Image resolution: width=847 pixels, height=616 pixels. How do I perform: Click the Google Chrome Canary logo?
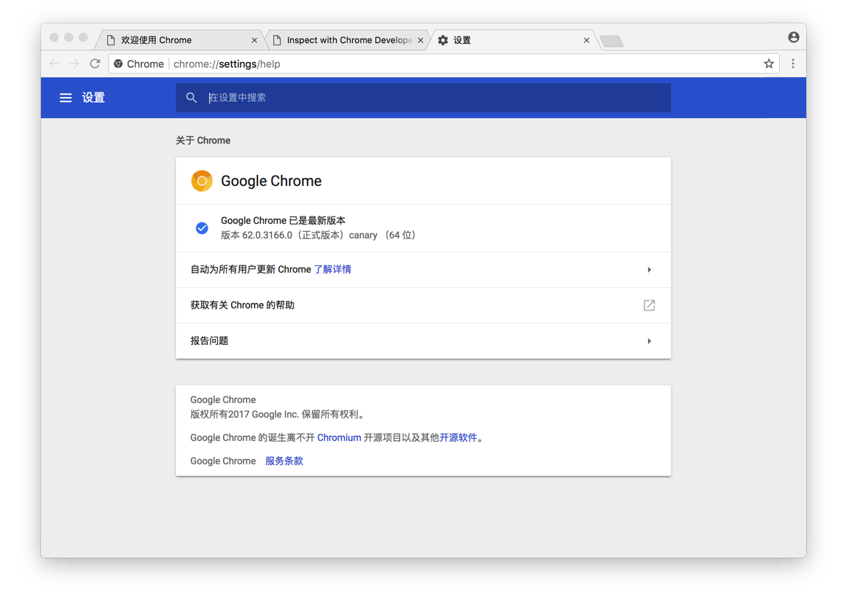(202, 181)
